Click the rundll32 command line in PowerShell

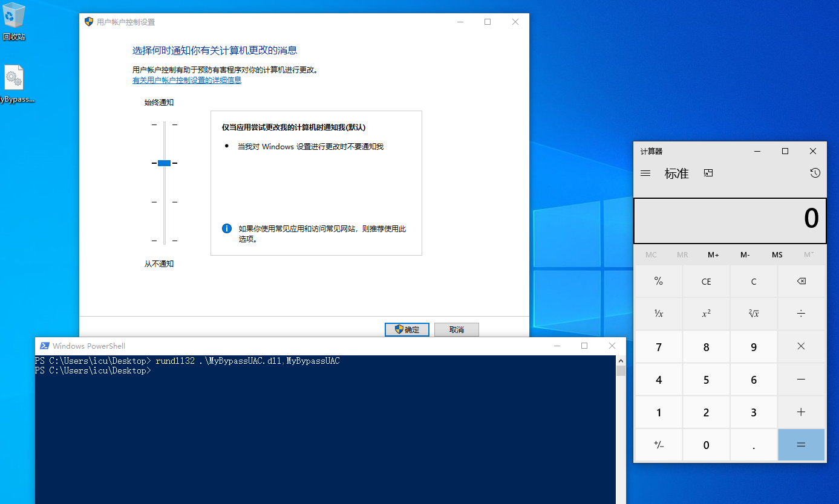(x=188, y=361)
